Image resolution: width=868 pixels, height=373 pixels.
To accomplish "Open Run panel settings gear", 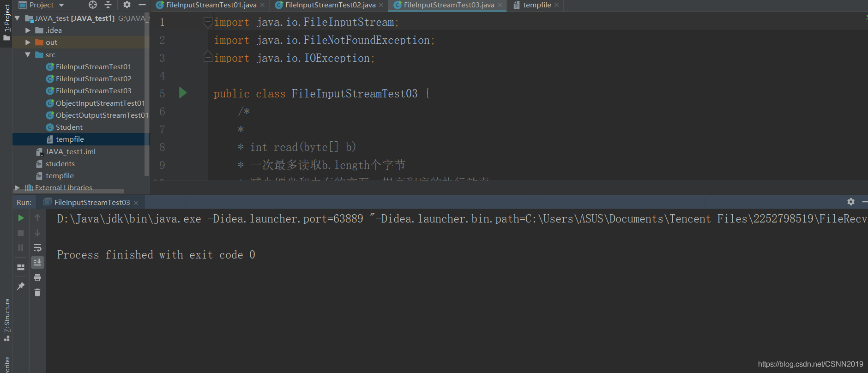I will [x=851, y=202].
